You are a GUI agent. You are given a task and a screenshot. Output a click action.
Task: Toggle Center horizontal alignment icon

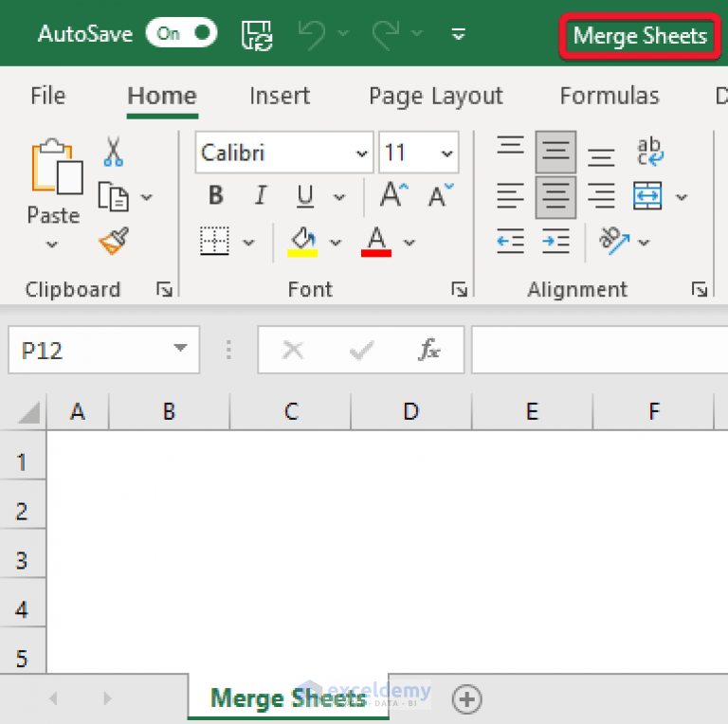[x=555, y=197]
